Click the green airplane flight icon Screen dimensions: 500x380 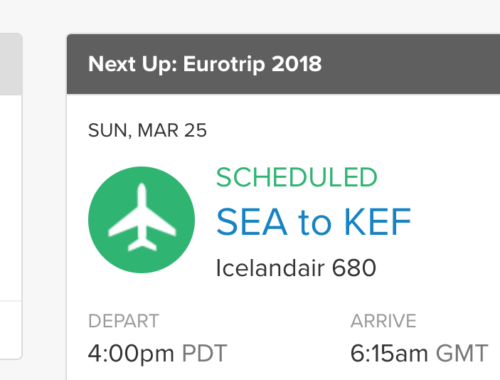[x=141, y=220]
